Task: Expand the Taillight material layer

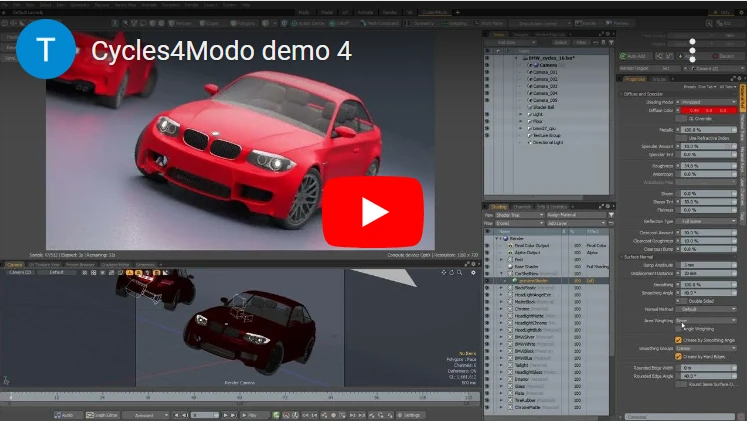Action: tap(501, 365)
